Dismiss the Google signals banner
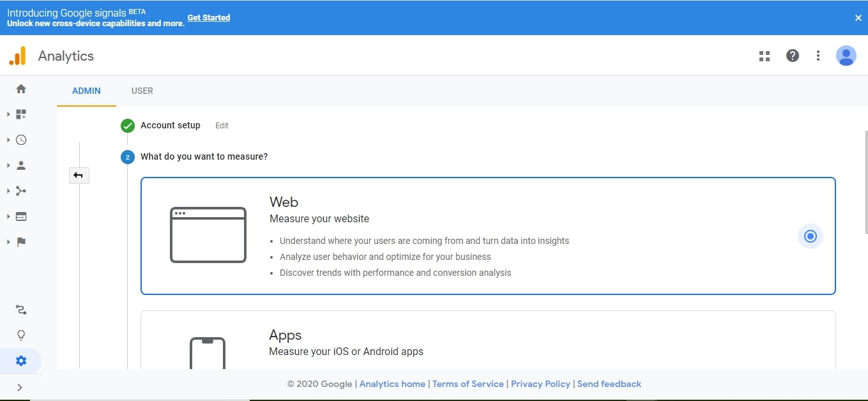The width and height of the screenshot is (868, 401). (858, 18)
